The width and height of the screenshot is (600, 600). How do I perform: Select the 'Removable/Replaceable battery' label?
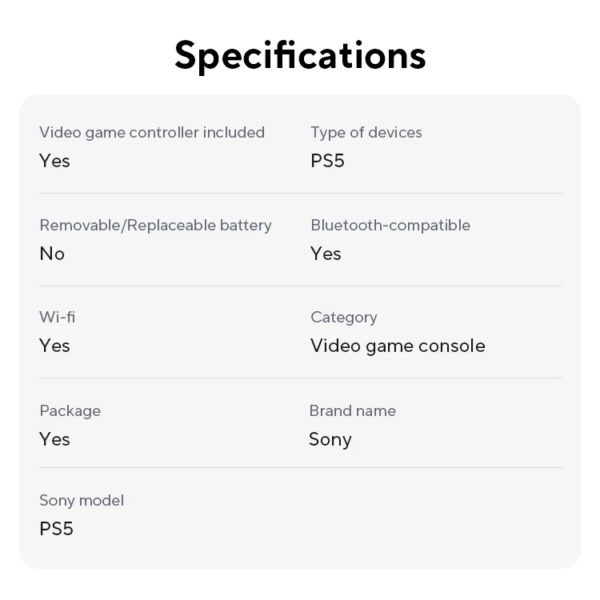click(x=156, y=225)
